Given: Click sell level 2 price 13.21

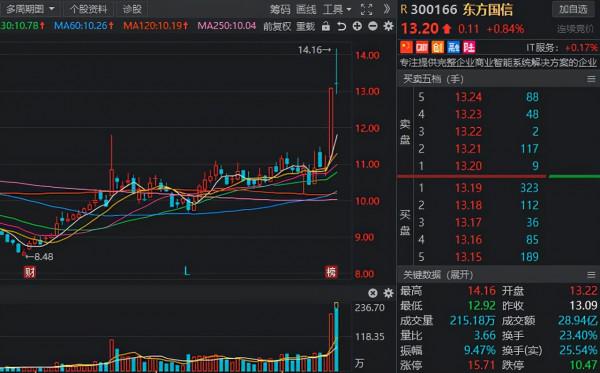Looking at the screenshot, I should pos(468,148).
